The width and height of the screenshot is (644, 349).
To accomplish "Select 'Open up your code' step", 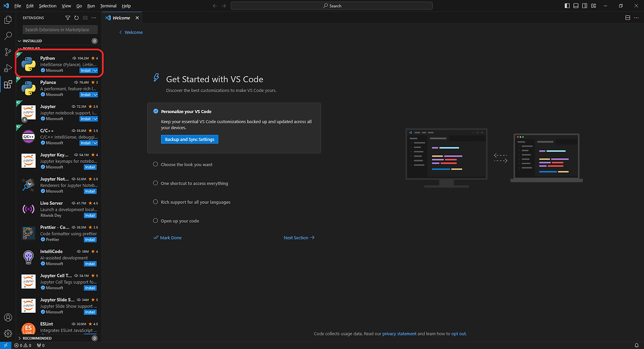I will click(x=176, y=221).
